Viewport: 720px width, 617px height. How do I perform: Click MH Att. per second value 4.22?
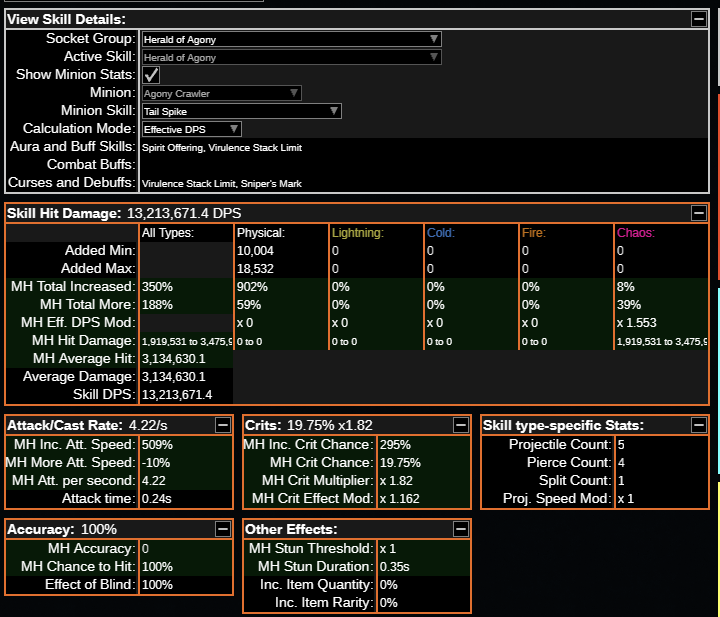(x=154, y=481)
